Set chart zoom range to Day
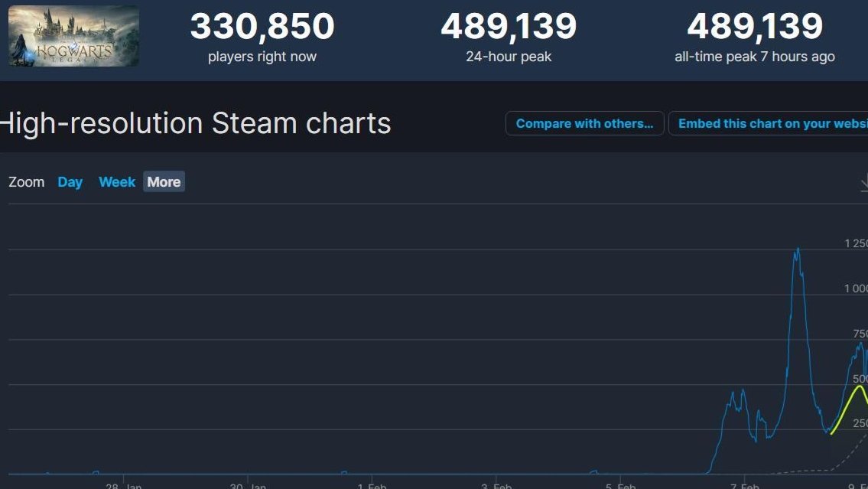 coord(70,181)
